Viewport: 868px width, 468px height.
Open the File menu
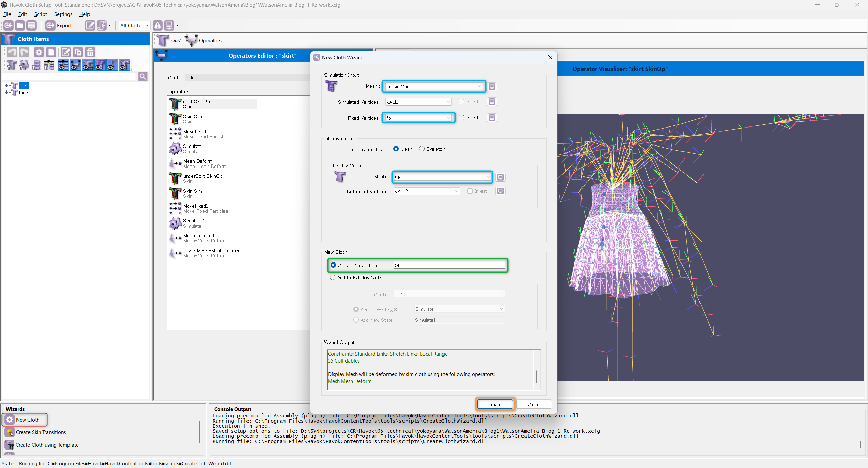point(7,14)
